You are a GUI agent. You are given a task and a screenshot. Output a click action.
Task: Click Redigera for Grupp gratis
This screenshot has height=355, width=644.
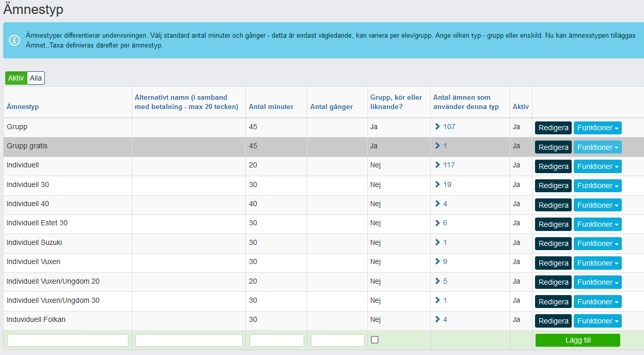tap(553, 147)
